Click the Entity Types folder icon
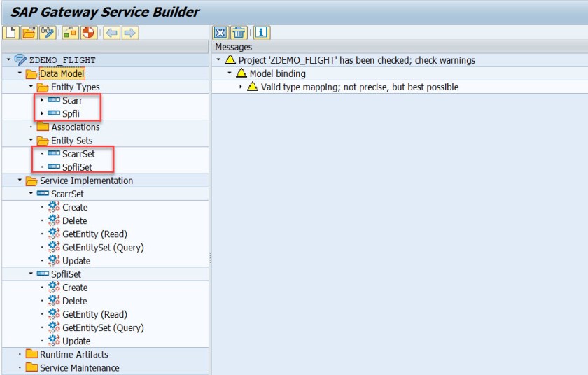This screenshot has width=588, height=375. (43, 87)
